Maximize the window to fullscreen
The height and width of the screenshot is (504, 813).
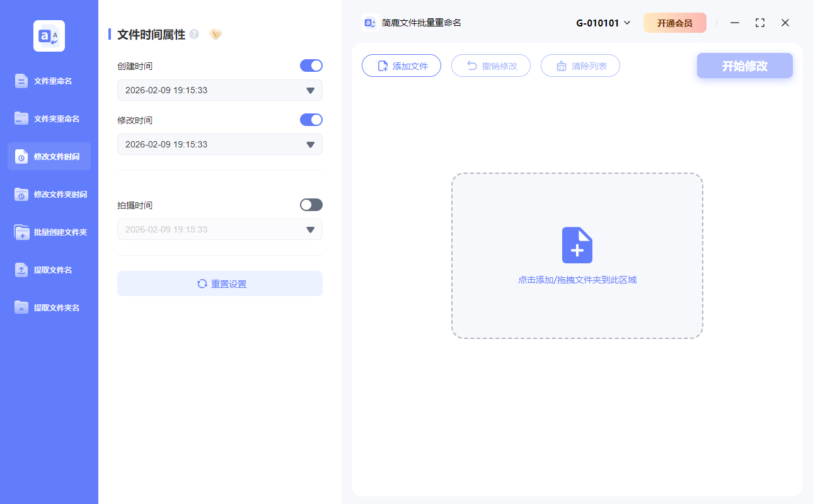coord(760,23)
